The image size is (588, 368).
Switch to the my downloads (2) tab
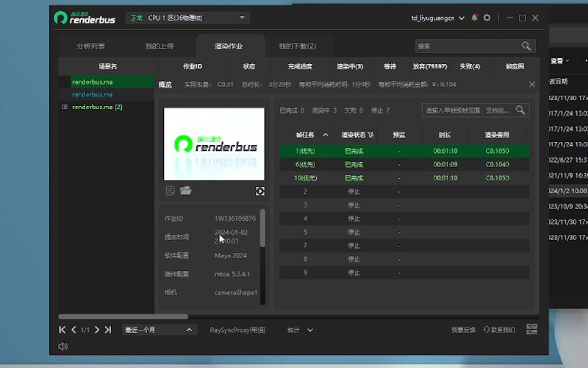pyautogui.click(x=298, y=46)
